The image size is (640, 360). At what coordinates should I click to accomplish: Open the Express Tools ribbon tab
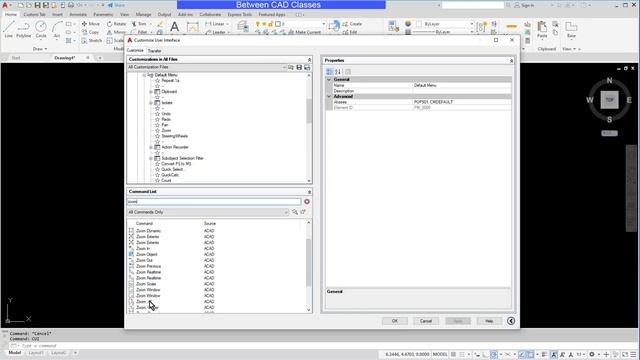(240, 15)
